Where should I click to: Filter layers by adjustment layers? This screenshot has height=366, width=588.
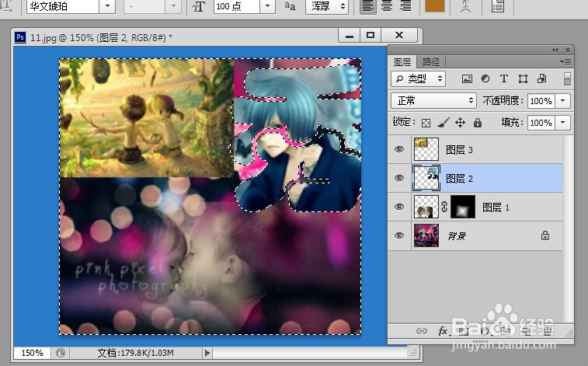point(485,78)
